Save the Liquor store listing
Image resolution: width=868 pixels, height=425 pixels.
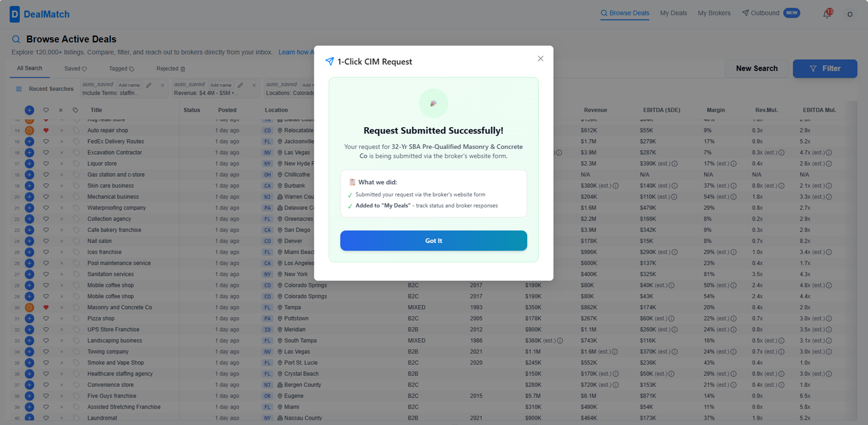46,164
